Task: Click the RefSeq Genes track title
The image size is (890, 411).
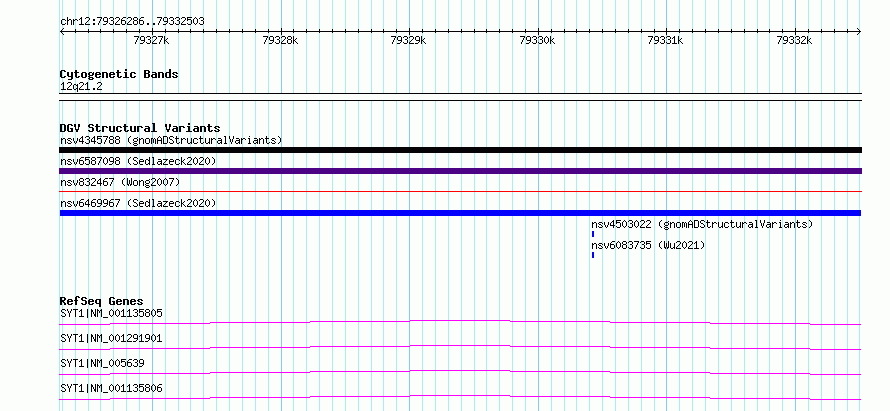Action: click(x=102, y=301)
